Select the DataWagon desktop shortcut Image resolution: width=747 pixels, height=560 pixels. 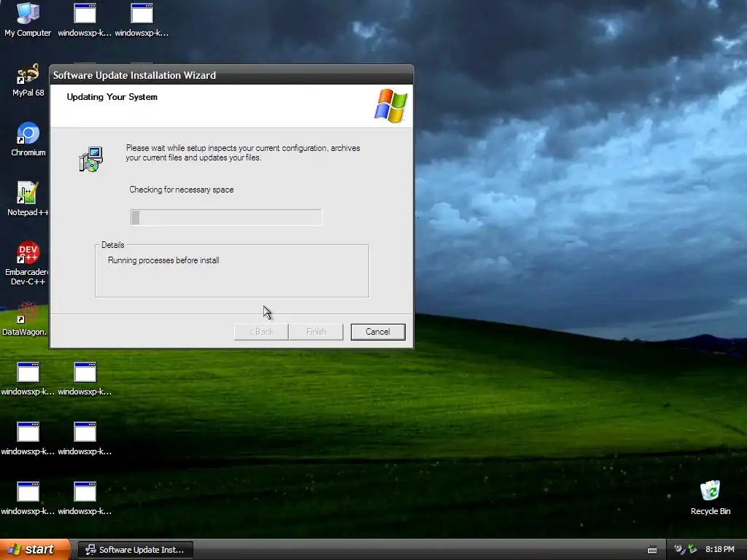click(x=26, y=319)
